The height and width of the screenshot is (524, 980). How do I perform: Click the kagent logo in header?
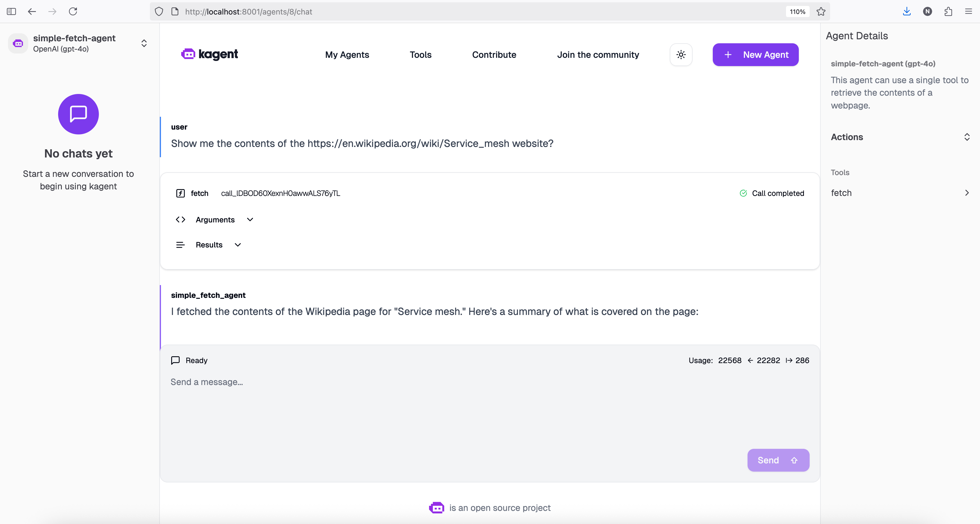[x=210, y=54]
